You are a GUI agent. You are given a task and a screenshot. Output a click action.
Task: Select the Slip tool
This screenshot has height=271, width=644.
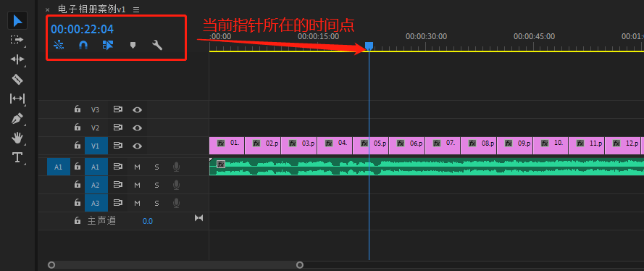click(x=17, y=99)
